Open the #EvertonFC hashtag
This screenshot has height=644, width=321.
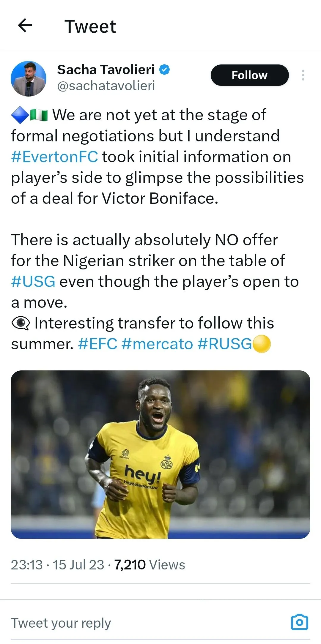(55, 157)
